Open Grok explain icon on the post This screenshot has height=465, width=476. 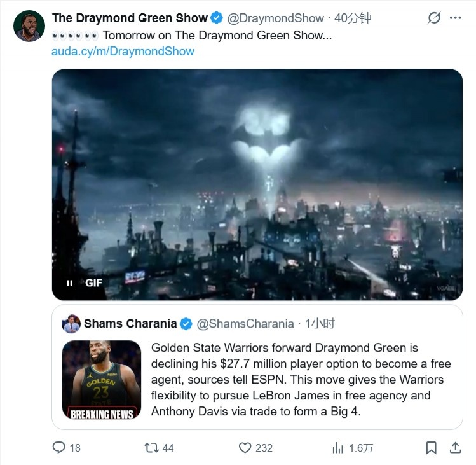coord(434,18)
